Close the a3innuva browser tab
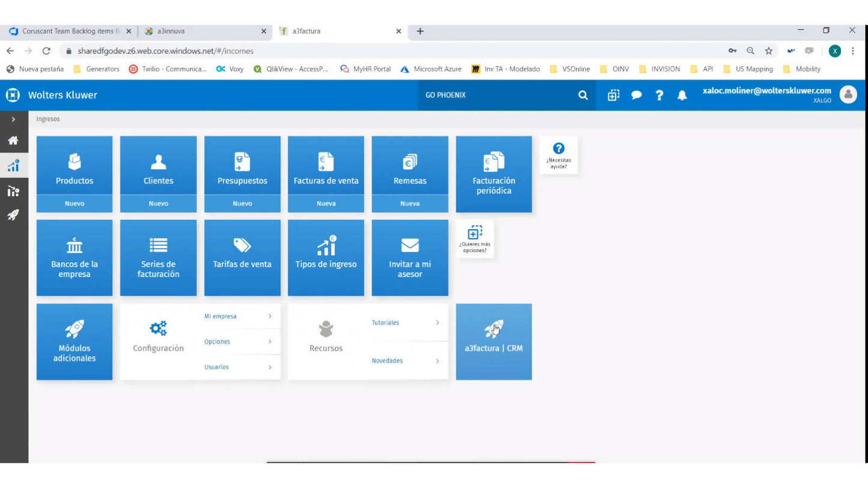Viewport: 868px width, 488px height. tap(263, 31)
